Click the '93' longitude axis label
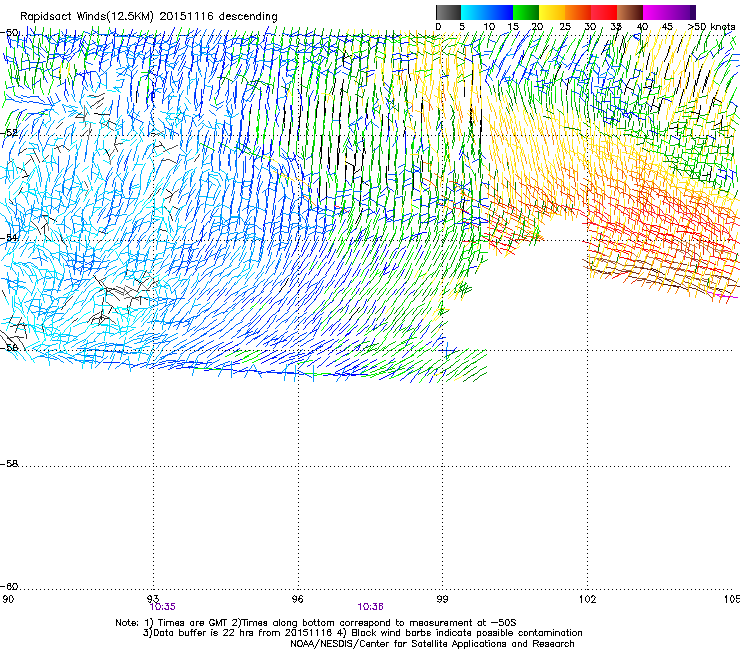The width and height of the screenshot is (740, 650). 153,599
